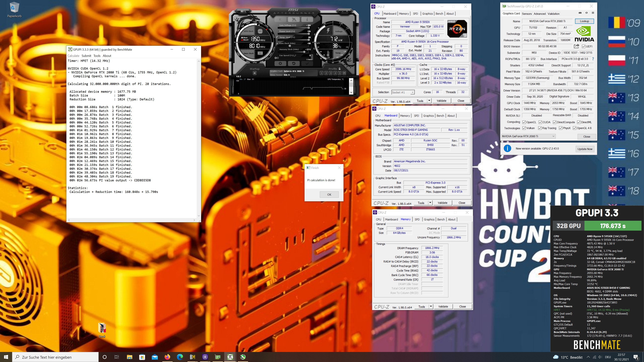Image resolution: width=644 pixels, height=362 pixels.
Task: Select Afterburner profile slot 1
Action: pos(322,73)
